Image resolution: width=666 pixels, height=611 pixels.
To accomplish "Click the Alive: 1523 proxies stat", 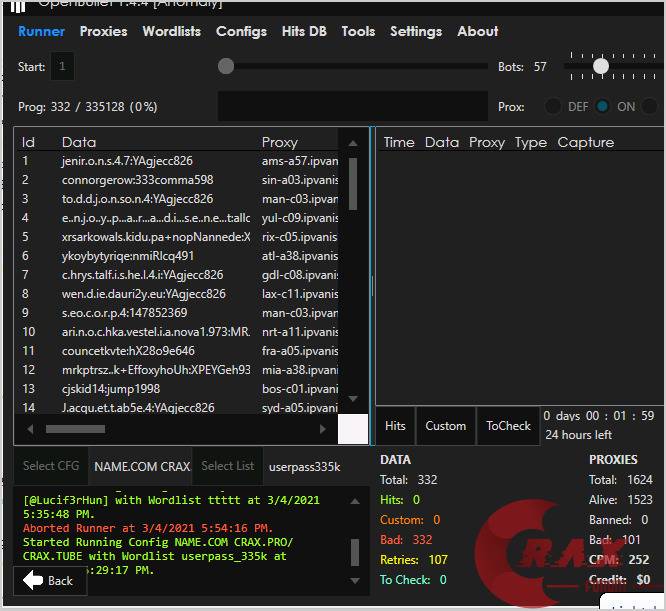I will coord(621,500).
